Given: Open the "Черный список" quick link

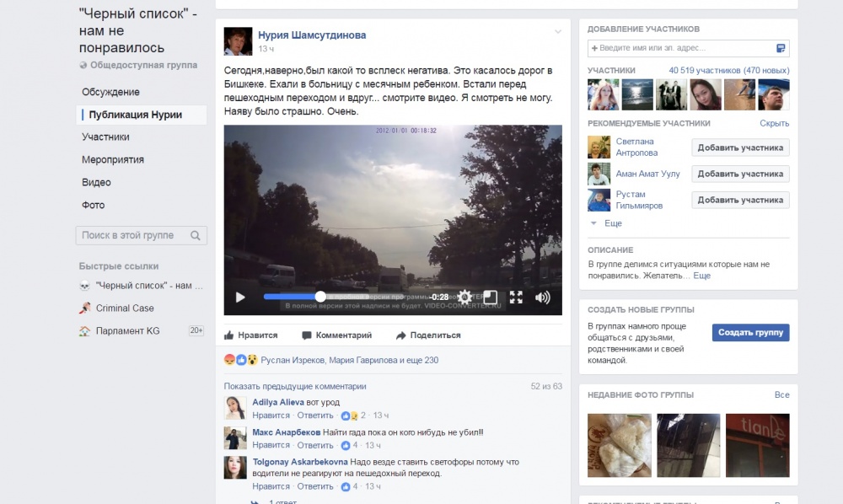Looking at the screenshot, I should pos(149,286).
